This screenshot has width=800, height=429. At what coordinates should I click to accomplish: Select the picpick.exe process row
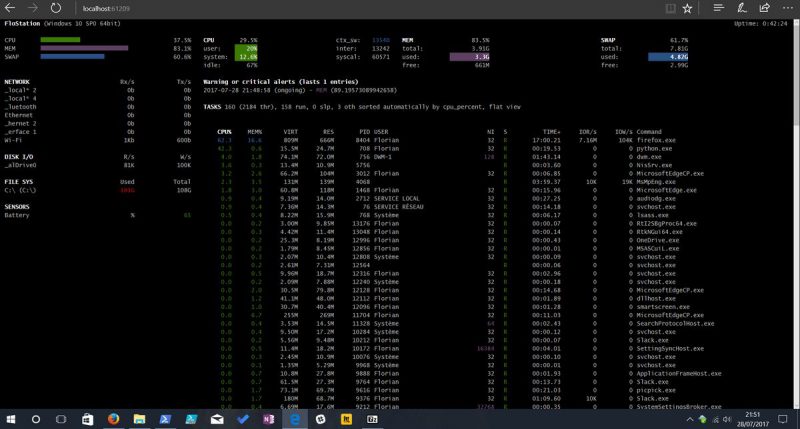[x=446, y=390]
